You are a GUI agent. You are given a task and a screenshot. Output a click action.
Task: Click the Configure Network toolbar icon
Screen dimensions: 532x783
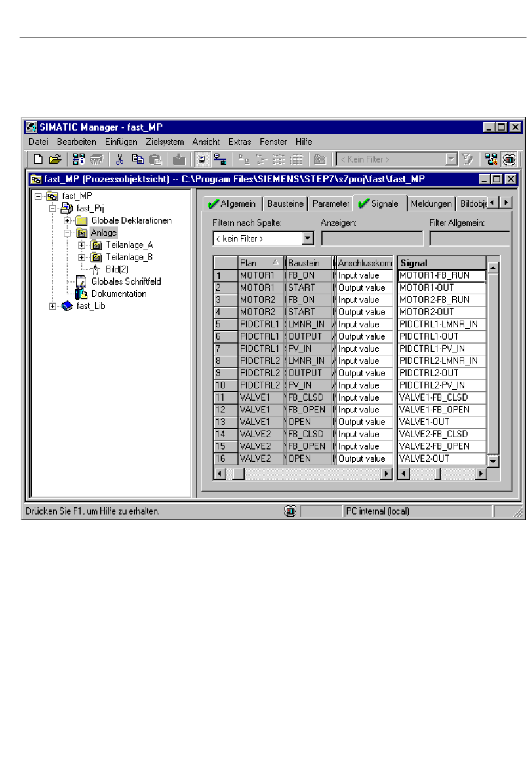click(491, 160)
